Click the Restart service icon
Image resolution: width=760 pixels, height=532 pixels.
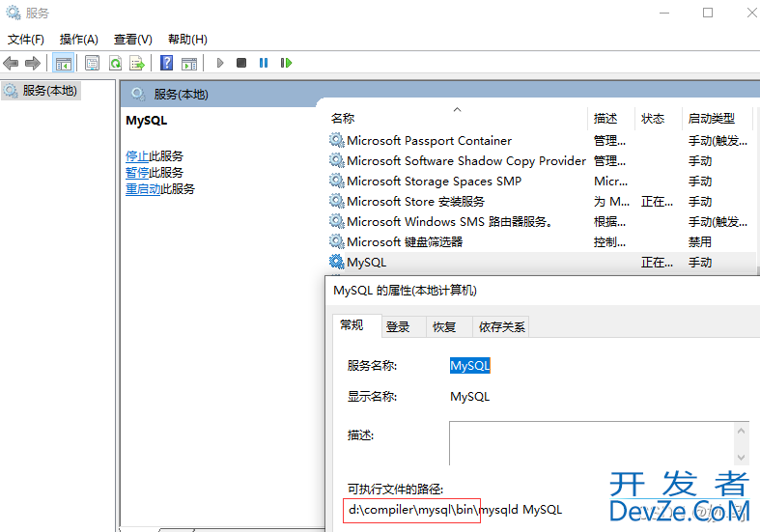(x=287, y=63)
